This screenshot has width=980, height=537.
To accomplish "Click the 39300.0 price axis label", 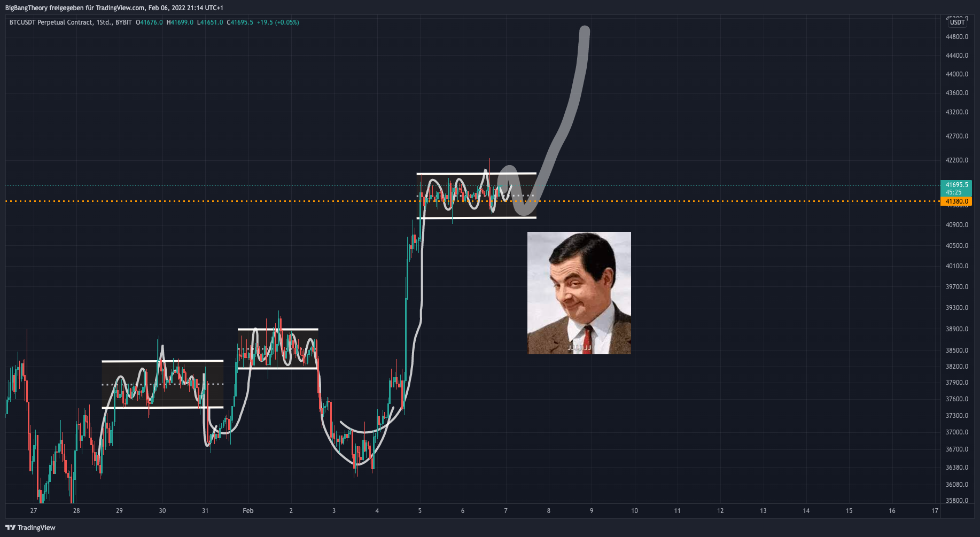I will tap(957, 308).
